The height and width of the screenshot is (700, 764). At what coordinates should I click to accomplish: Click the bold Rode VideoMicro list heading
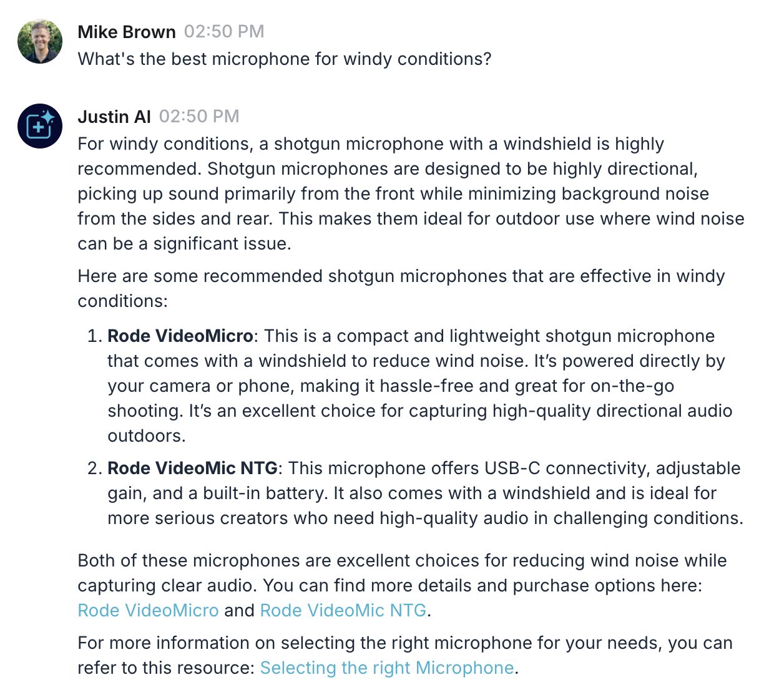coord(180,336)
